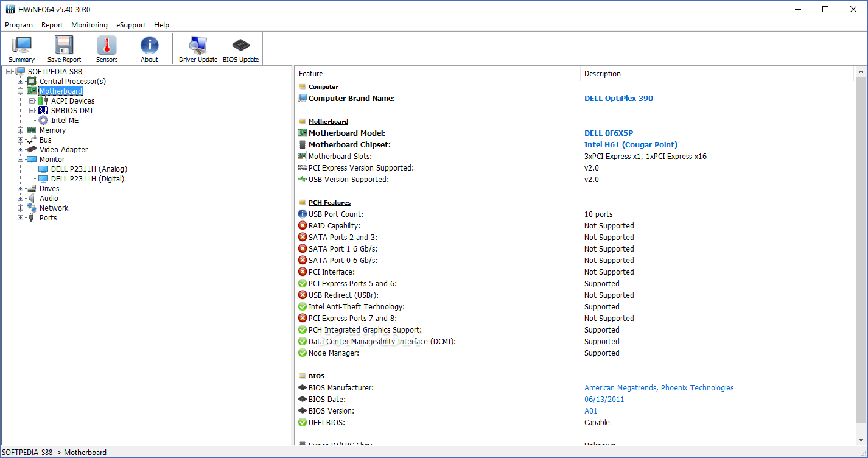Select the PCI Express Version Supported row

576,168
